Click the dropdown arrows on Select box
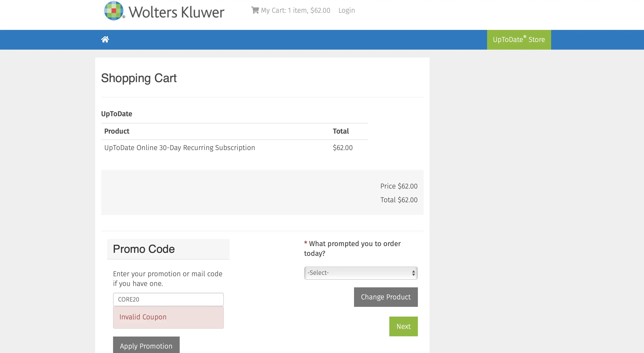Screen dimensions: 644x353 (x=413, y=273)
